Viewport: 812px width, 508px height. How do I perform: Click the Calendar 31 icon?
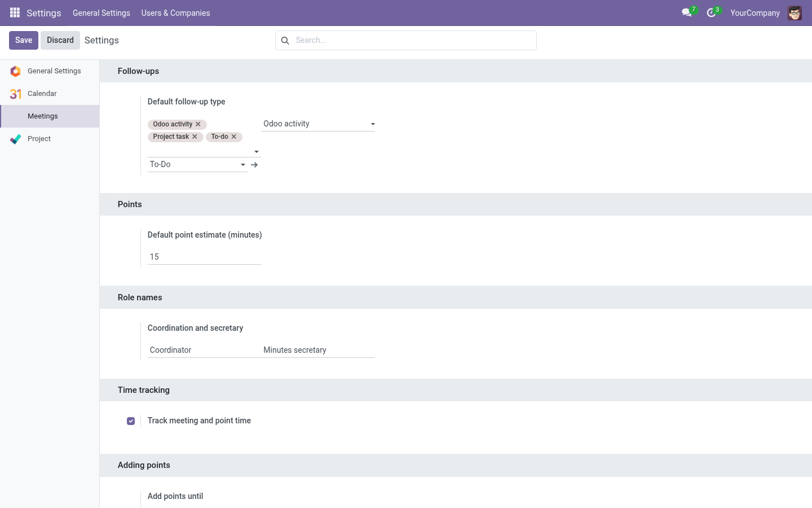pyautogui.click(x=16, y=94)
